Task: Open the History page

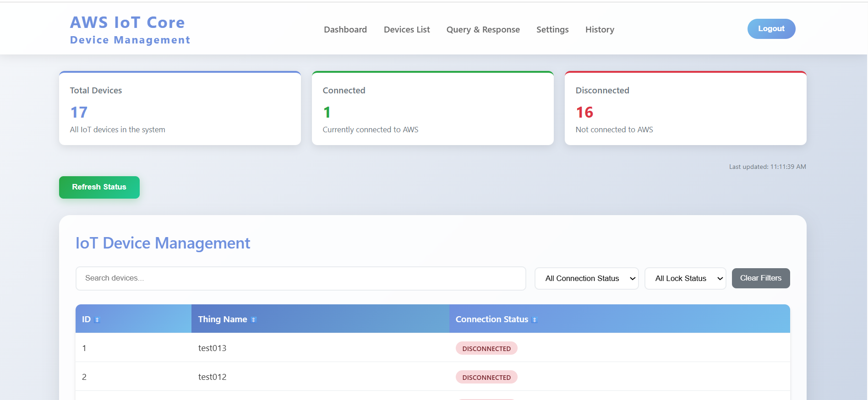Action: click(599, 30)
